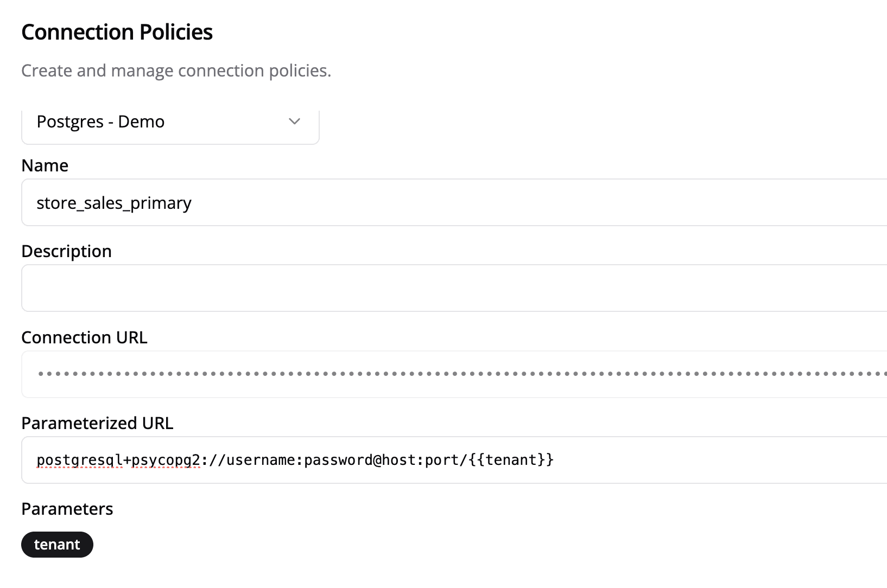The width and height of the screenshot is (887, 588).
Task: Click into the Parameterized URL input box
Action: point(706,460)
